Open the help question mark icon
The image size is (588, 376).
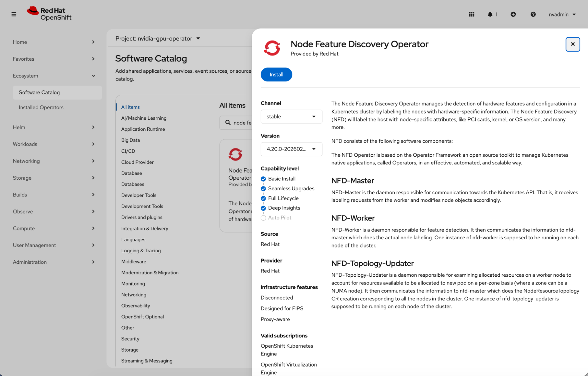(533, 14)
